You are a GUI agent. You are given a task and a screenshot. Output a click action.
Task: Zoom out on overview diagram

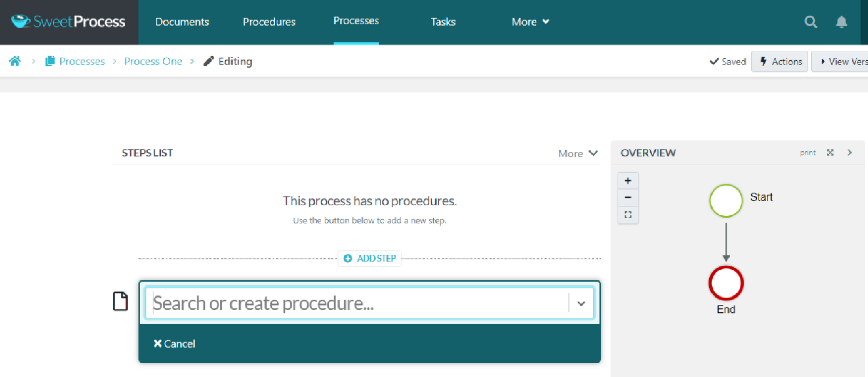628,198
